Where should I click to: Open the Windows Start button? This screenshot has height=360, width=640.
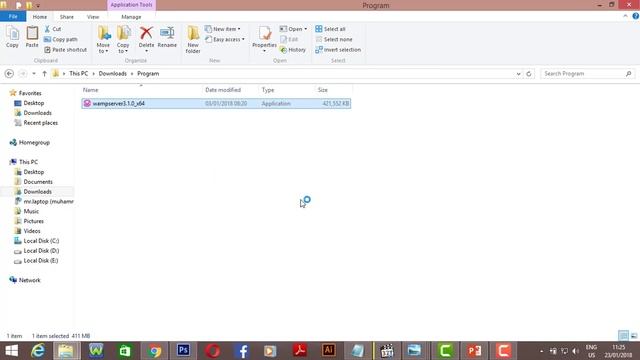11,351
